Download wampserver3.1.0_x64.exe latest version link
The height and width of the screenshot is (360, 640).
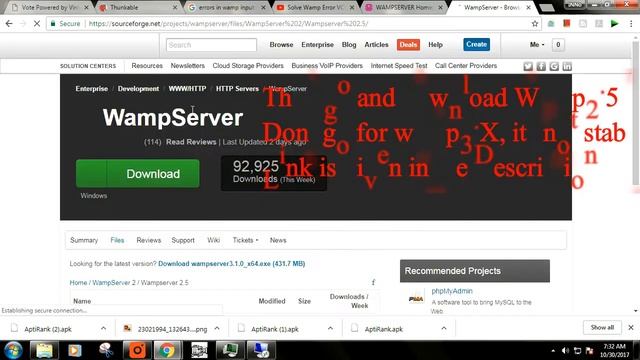[x=231, y=264]
